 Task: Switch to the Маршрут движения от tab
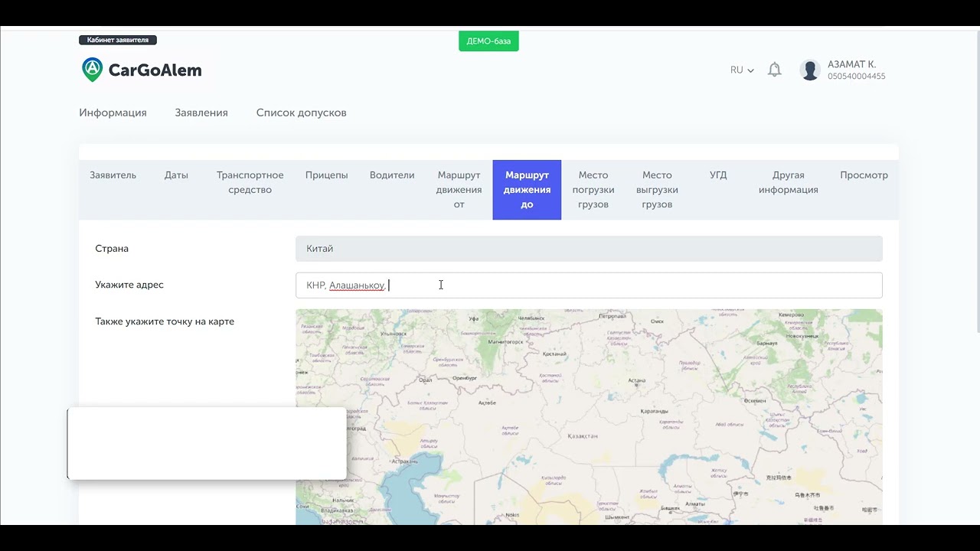[x=459, y=190]
